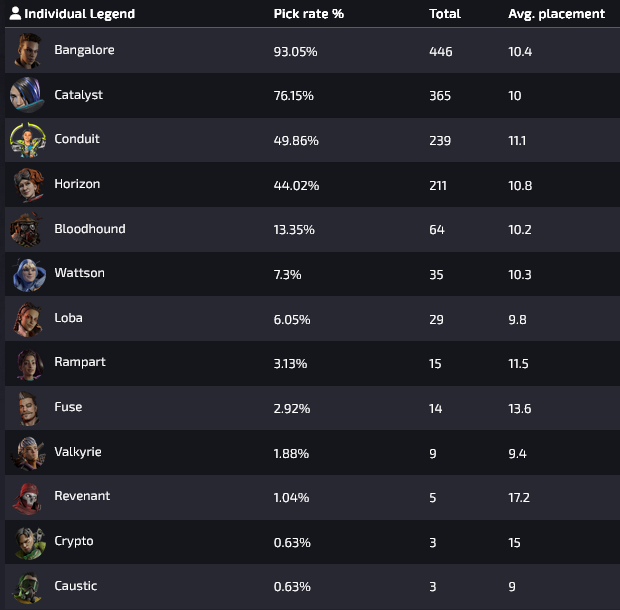Click Horizon's portrait icon
The image size is (620, 610).
pos(29,185)
